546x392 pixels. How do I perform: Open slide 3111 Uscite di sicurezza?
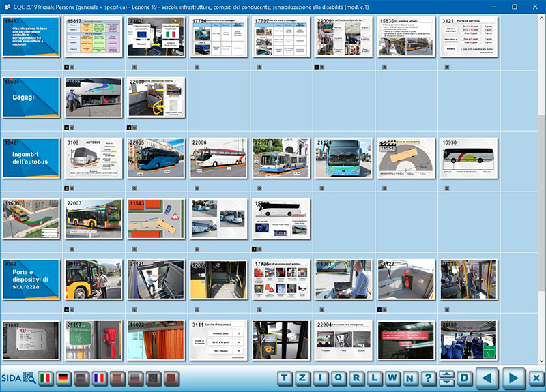[218, 340]
